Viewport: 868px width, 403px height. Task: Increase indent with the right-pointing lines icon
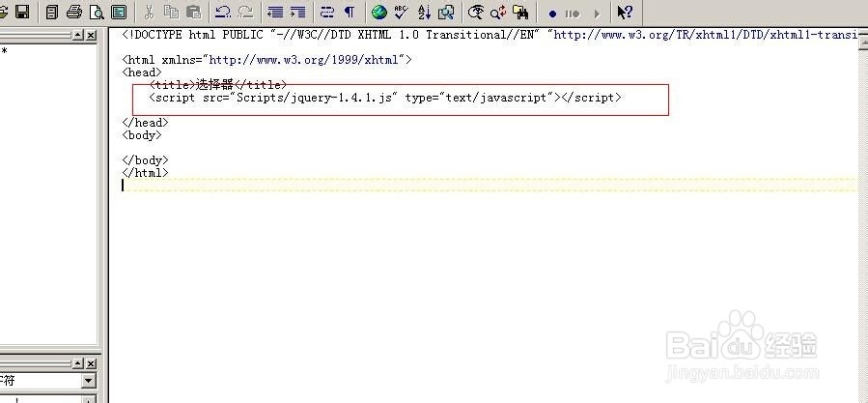pos(297,12)
